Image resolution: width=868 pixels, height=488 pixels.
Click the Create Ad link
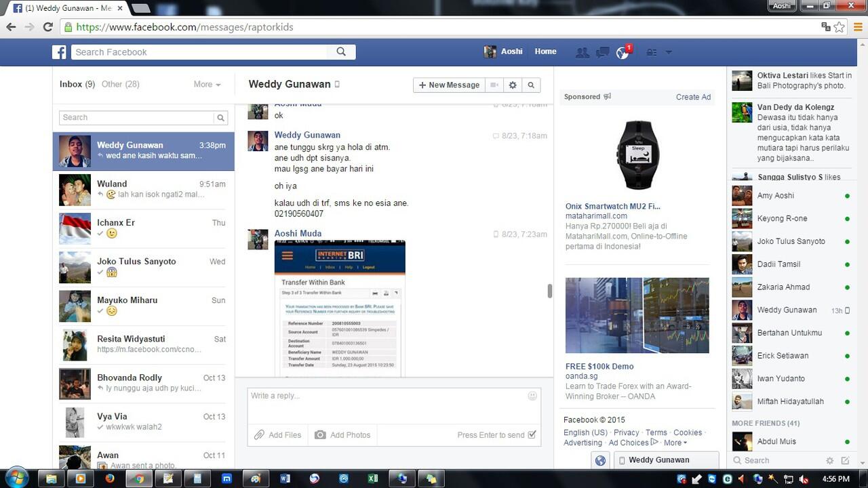tap(693, 97)
